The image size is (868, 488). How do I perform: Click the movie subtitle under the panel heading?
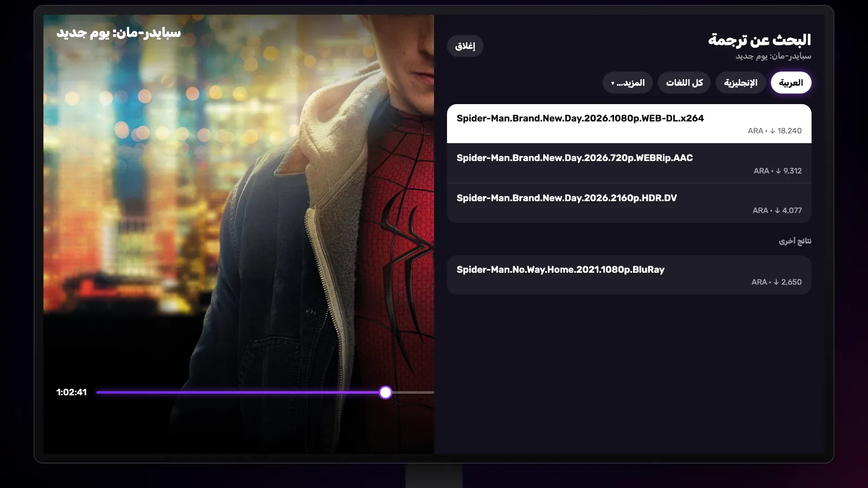pos(773,56)
